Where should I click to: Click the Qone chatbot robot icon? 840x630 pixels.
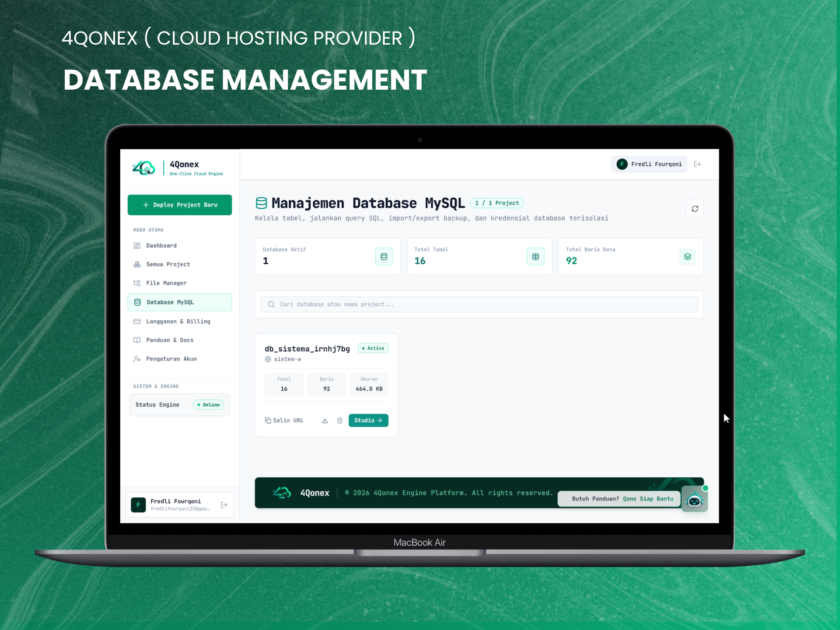pyautogui.click(x=695, y=499)
